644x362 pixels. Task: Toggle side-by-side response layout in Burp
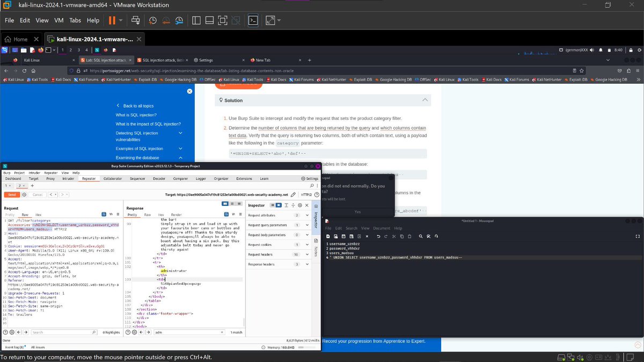[225, 204]
